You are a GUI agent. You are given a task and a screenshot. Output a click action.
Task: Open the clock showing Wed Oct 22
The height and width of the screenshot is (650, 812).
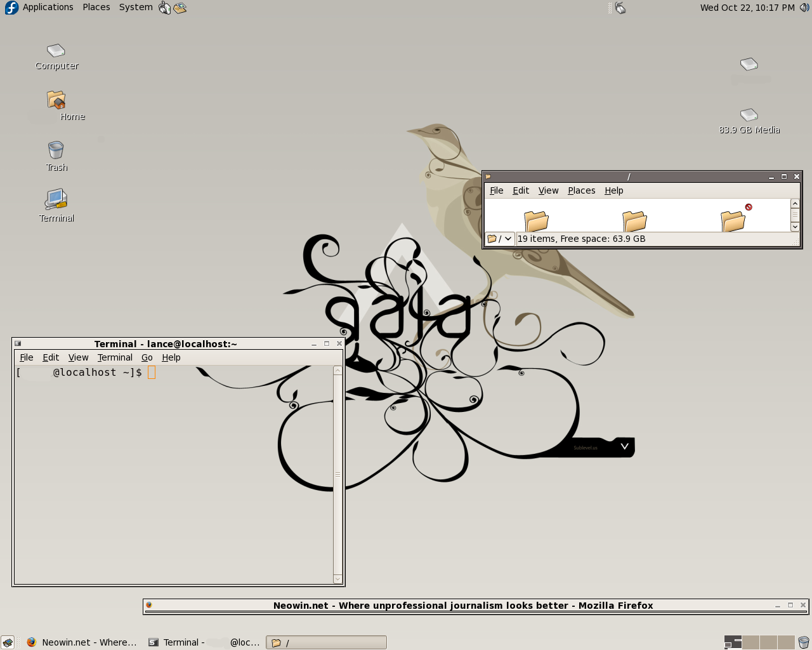(747, 8)
